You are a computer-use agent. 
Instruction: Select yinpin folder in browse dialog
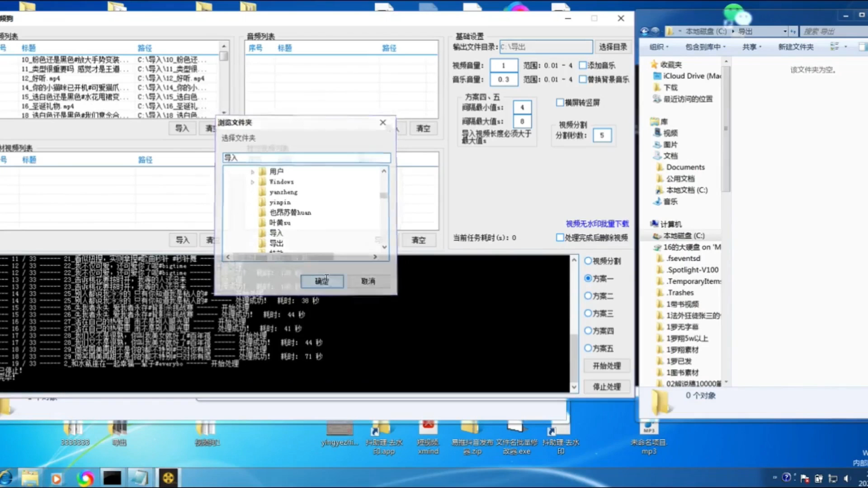click(279, 202)
